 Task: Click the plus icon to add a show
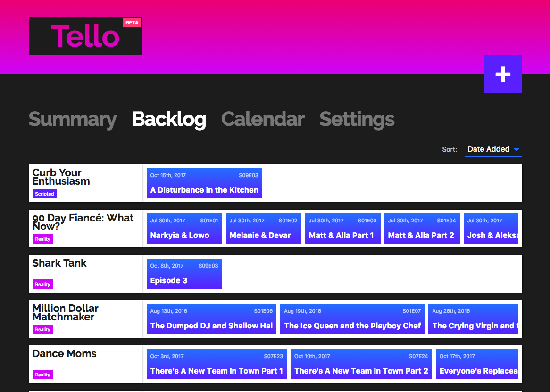tap(503, 74)
